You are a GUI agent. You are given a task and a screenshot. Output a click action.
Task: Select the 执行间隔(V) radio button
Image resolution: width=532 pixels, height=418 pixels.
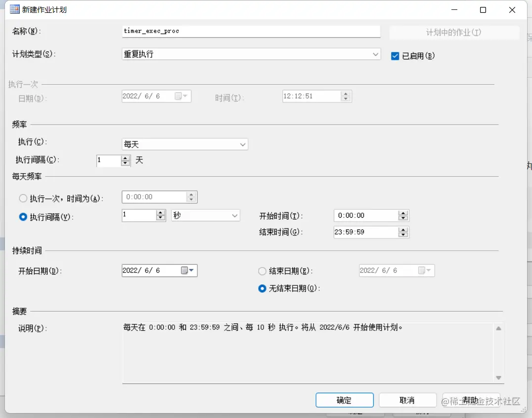pos(23,217)
